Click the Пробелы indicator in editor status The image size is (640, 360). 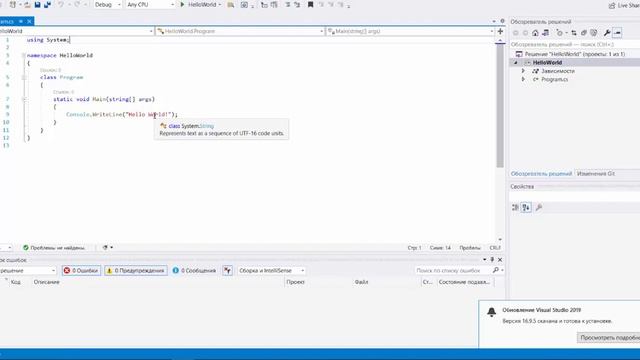(470, 248)
